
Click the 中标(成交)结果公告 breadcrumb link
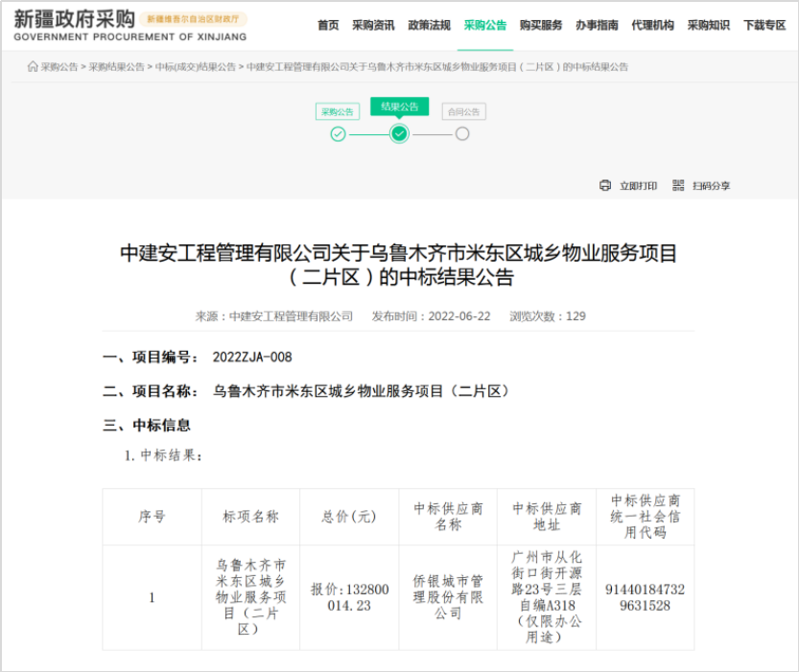[196, 67]
